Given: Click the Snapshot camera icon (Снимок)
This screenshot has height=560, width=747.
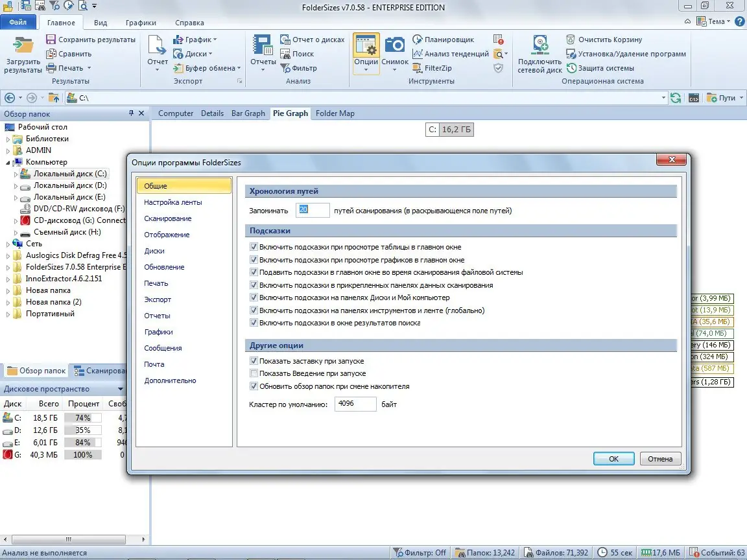Looking at the screenshot, I should pos(395,46).
